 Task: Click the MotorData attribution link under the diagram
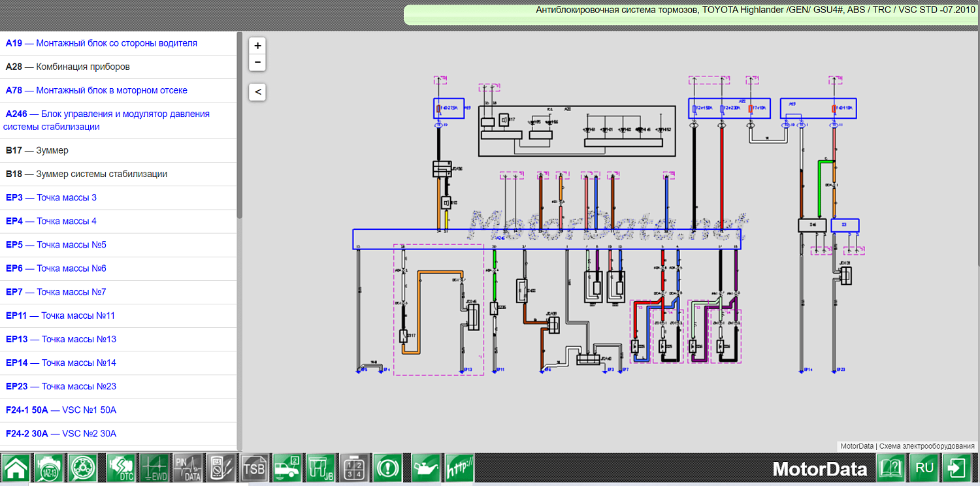coord(857,446)
